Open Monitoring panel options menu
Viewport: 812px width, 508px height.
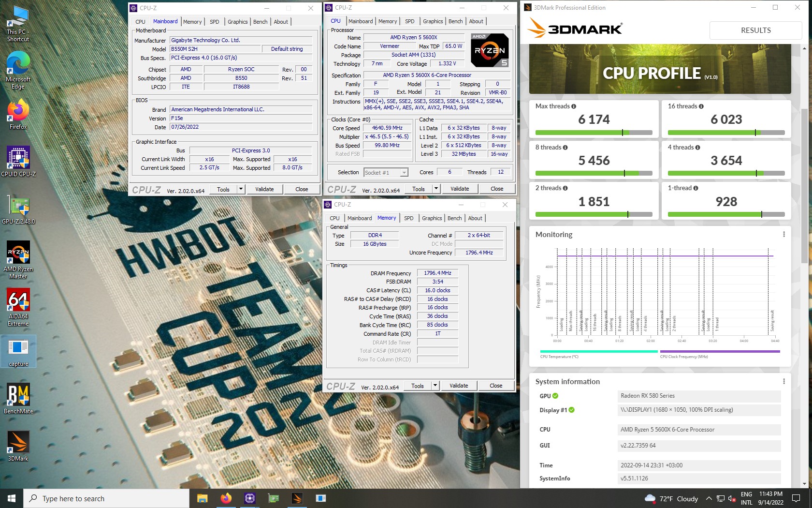[x=784, y=234]
